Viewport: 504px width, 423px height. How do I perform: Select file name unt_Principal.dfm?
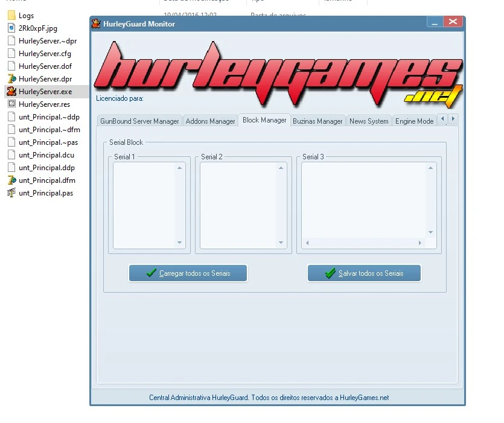coord(47,180)
